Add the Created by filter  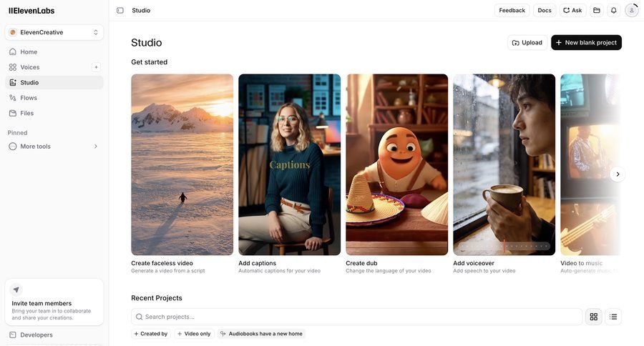151,334
